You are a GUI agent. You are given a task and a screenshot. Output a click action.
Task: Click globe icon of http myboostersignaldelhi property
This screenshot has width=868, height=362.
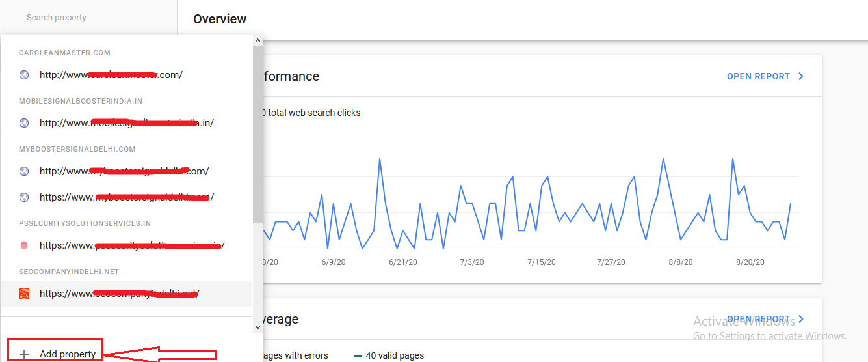24,171
